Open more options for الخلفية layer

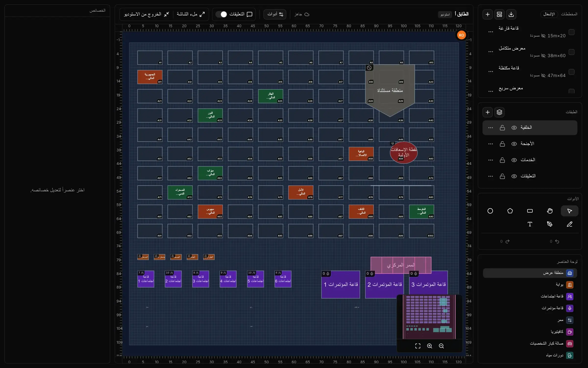(x=490, y=128)
